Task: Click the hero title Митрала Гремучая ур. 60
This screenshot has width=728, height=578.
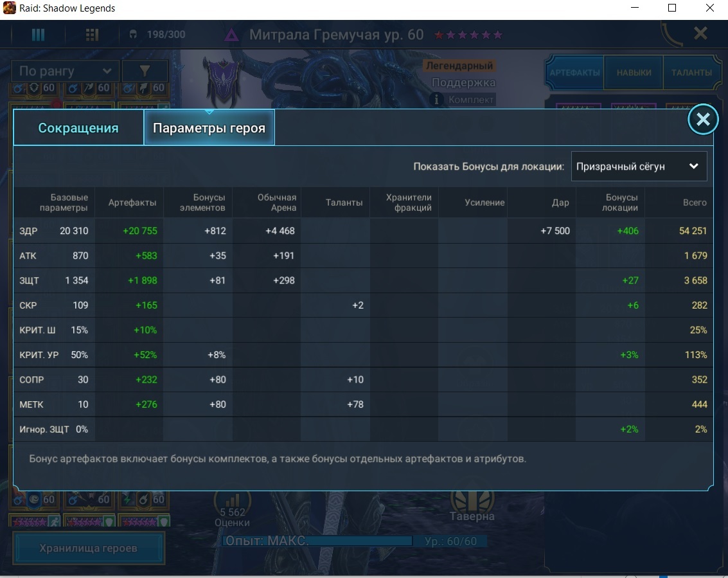Action: (336, 35)
